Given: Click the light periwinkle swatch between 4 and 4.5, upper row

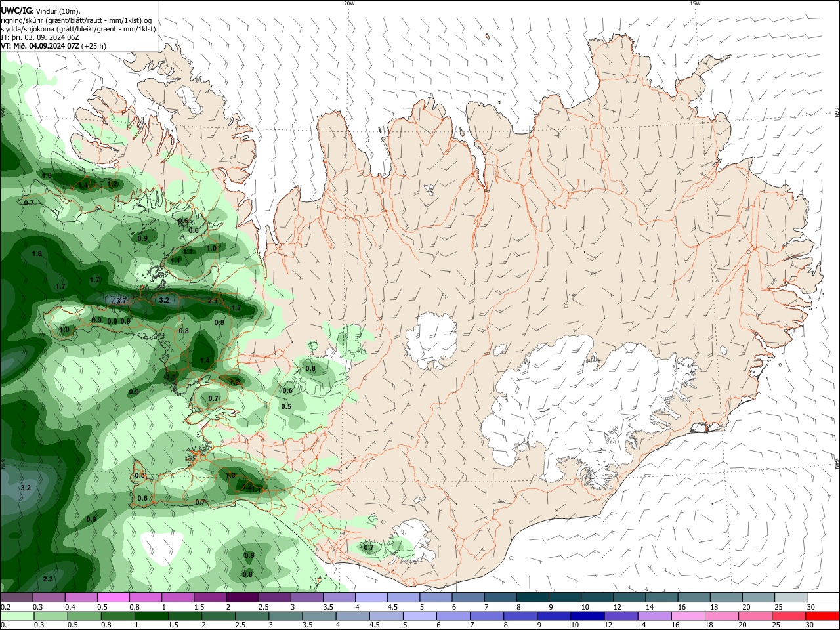Looking at the screenshot, I should coord(371,598).
